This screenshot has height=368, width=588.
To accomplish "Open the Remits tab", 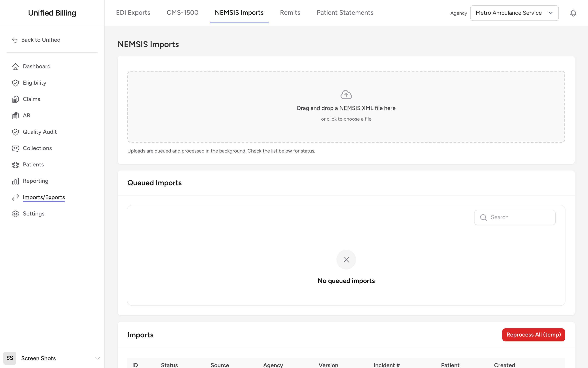I will (x=290, y=13).
